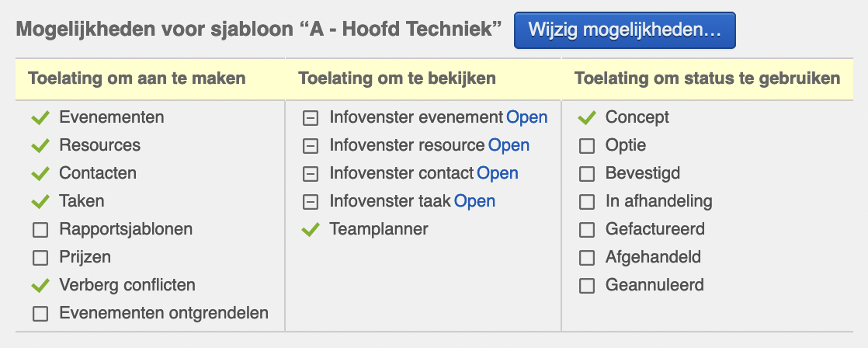The image size is (868, 348).
Task: Uncheck the Taken permission checkmark
Action: point(40,202)
